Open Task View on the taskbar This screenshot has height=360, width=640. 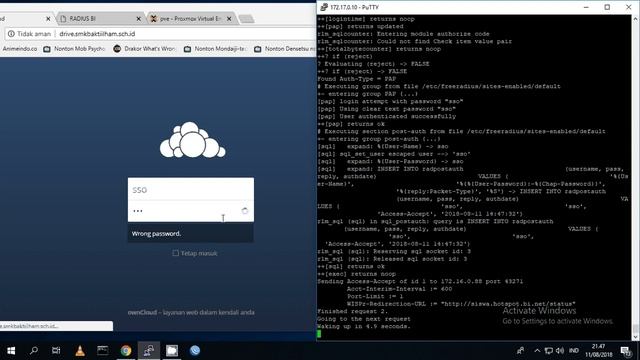(x=56, y=351)
